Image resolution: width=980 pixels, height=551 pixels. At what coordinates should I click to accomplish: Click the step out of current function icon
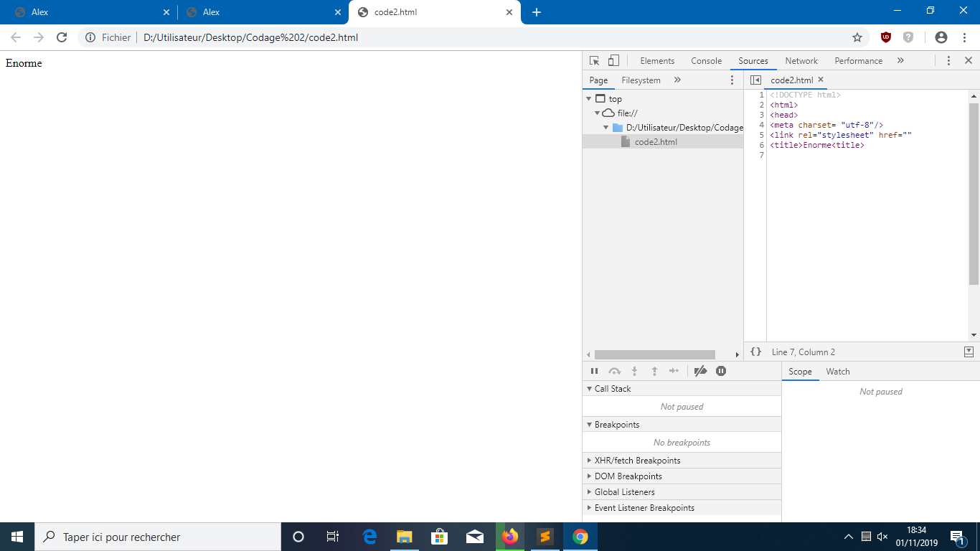[x=654, y=371]
